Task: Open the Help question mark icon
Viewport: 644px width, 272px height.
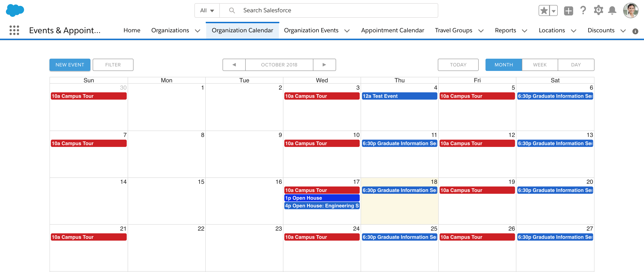Action: tap(583, 10)
